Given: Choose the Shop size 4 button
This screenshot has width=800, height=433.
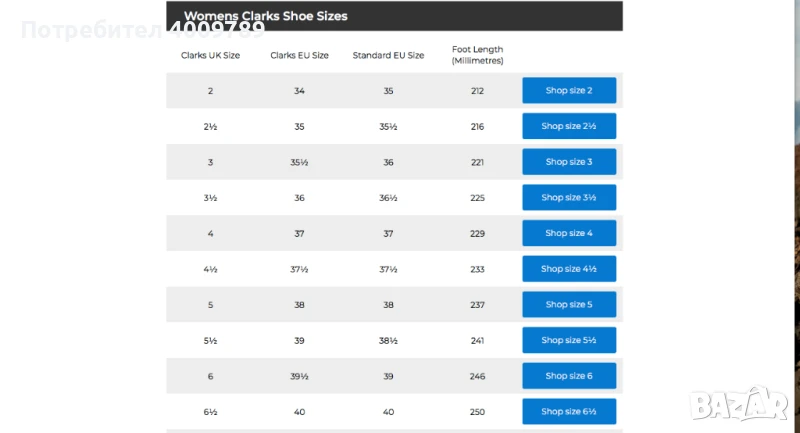Looking at the screenshot, I should (x=568, y=233).
